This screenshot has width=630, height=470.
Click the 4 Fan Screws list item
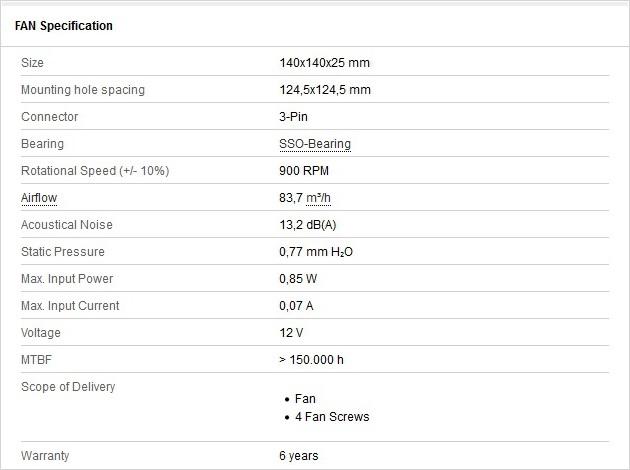tap(332, 417)
